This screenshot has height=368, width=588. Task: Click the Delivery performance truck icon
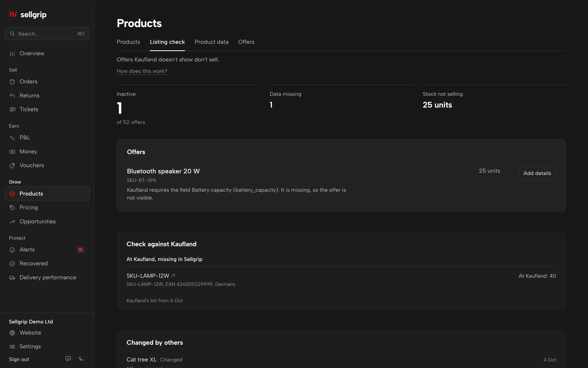12,278
